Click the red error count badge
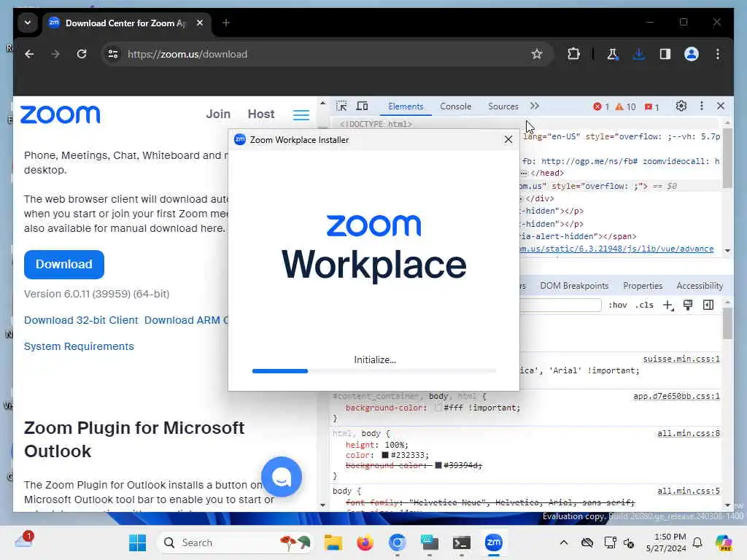Image resolution: width=747 pixels, height=560 pixels. coord(601,106)
